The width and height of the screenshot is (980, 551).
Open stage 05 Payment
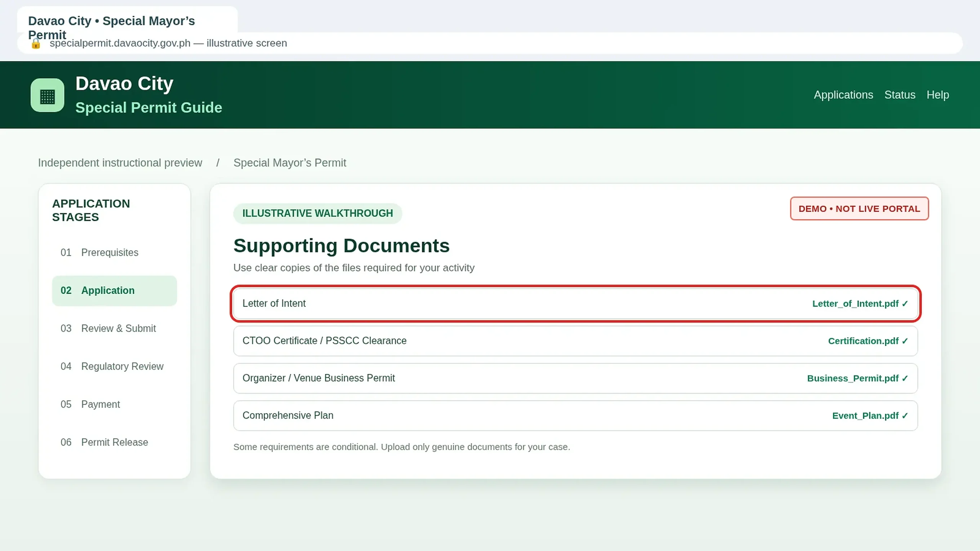114,404
